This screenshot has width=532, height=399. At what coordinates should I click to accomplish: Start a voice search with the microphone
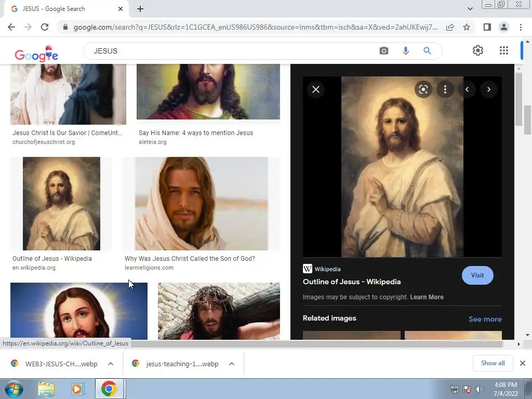tap(405, 51)
